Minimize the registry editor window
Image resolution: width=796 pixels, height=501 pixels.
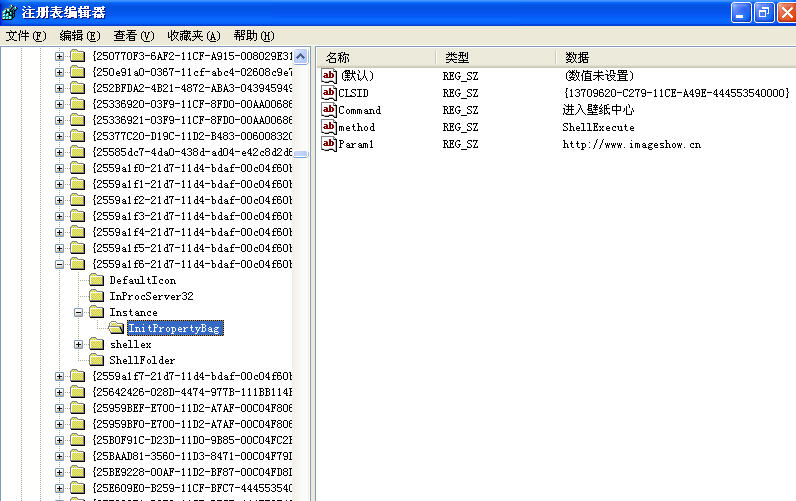pos(741,12)
